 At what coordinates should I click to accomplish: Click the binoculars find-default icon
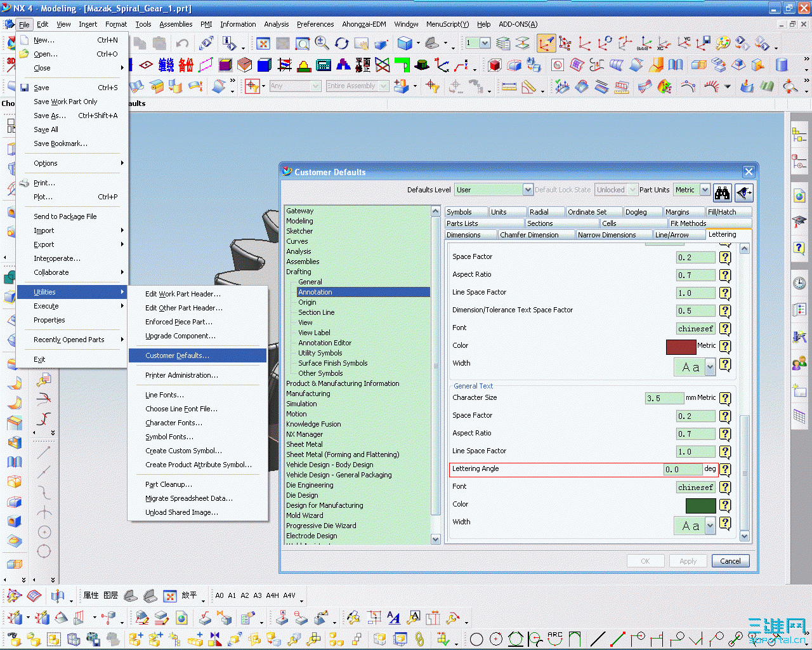click(x=722, y=192)
